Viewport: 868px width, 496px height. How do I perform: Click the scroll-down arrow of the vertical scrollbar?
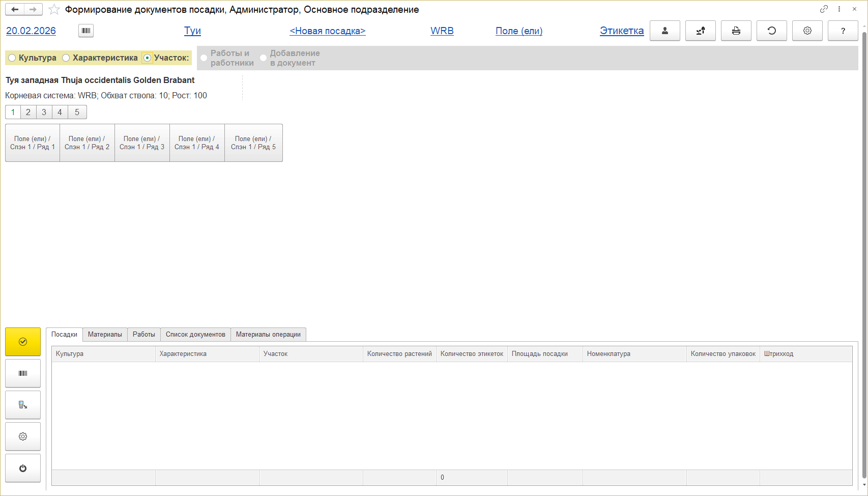tap(864, 485)
